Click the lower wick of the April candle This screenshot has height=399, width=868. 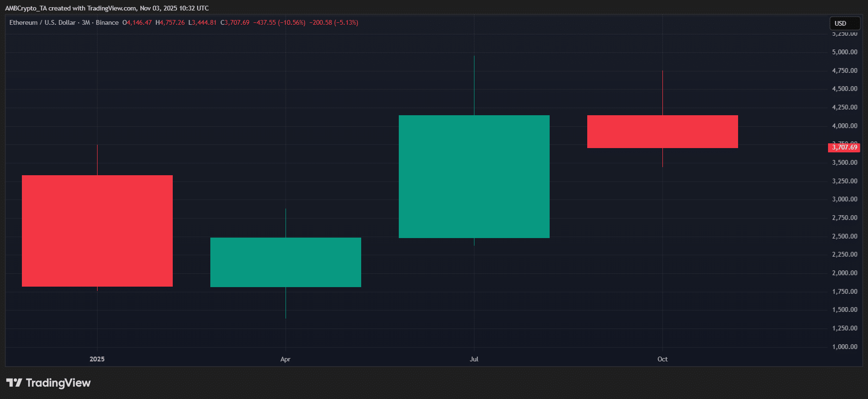[286, 302]
